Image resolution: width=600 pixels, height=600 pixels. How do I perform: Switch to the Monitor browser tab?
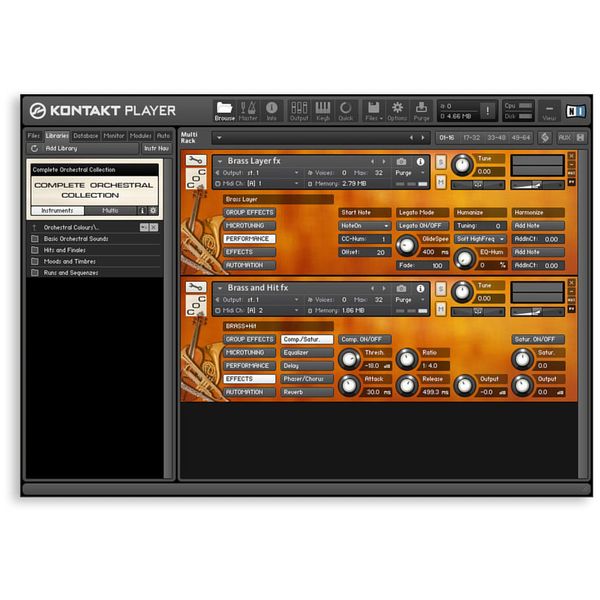tap(114, 136)
